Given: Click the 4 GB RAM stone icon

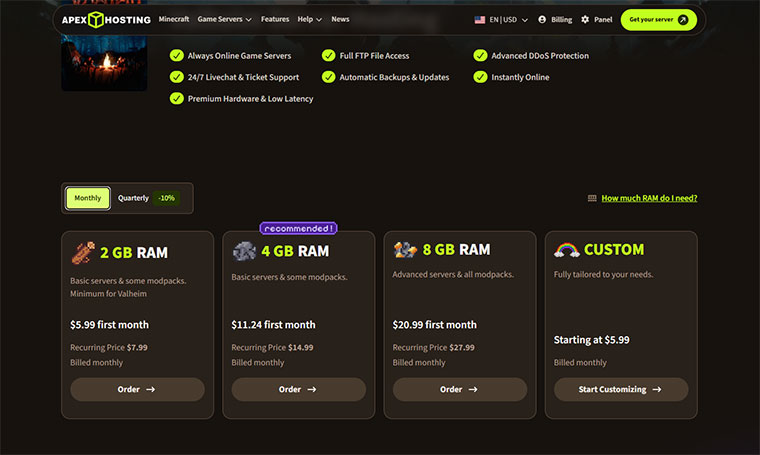Looking at the screenshot, I should [x=244, y=251].
